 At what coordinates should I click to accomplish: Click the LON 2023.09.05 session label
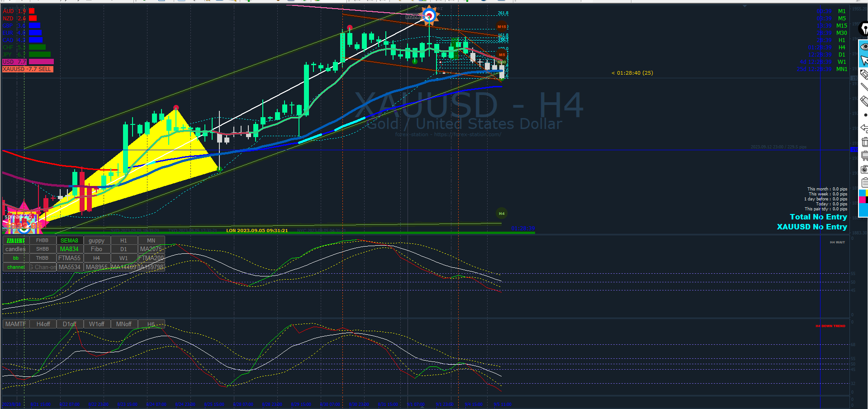[257, 230]
